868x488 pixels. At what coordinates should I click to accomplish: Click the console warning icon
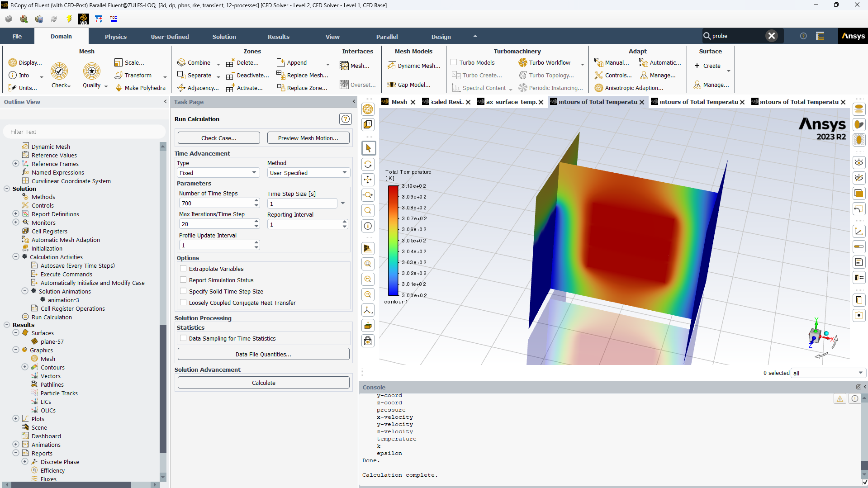pos(840,398)
